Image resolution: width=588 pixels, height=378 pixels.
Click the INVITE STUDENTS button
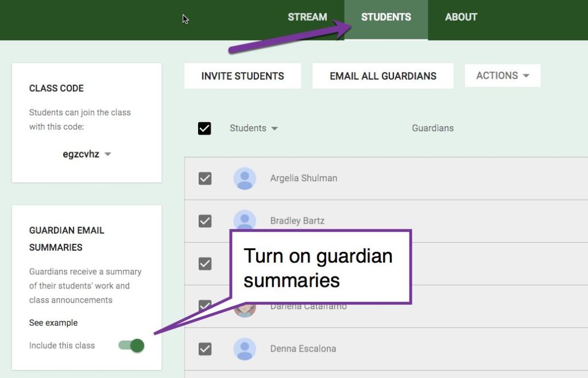click(242, 75)
